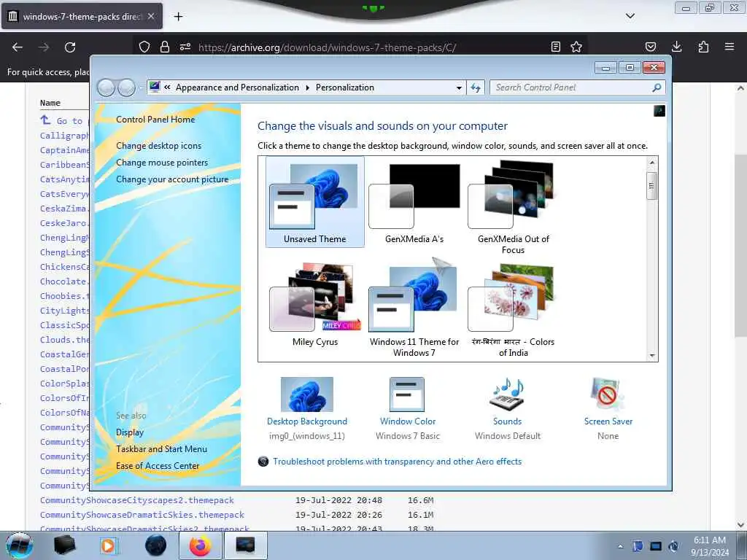Click the Firefox back arrow
The height and width of the screenshot is (560, 747).
pos(18,47)
